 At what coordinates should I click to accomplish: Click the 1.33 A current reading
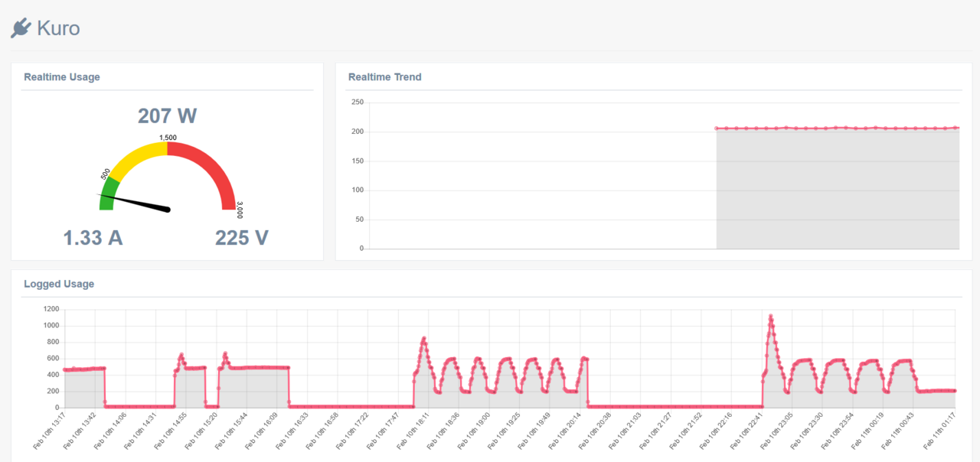93,238
